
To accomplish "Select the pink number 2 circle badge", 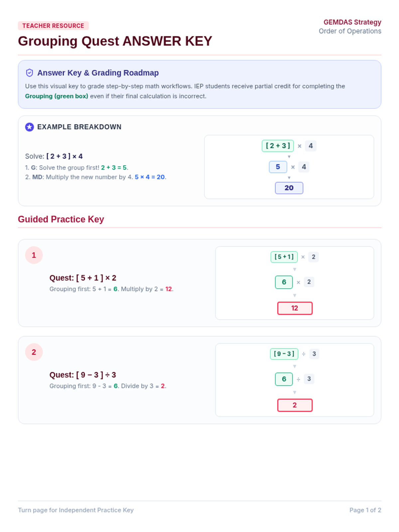I will (x=34, y=352).
